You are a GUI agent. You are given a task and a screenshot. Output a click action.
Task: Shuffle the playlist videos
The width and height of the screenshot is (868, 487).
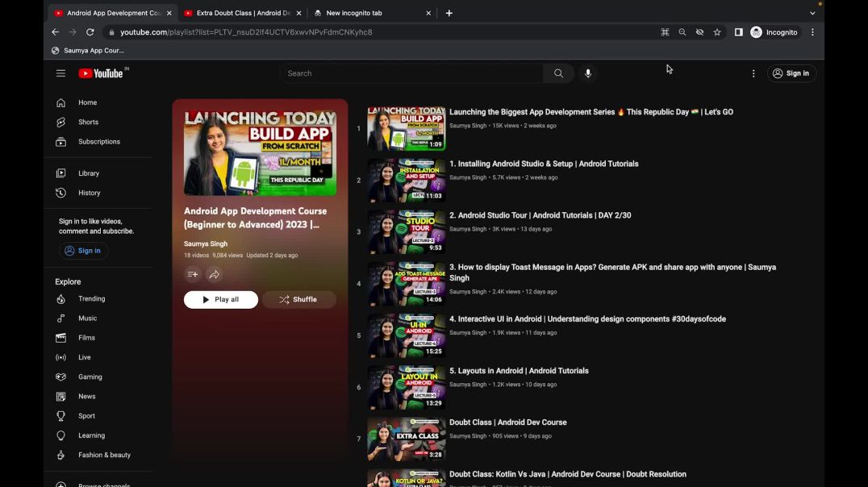298,300
